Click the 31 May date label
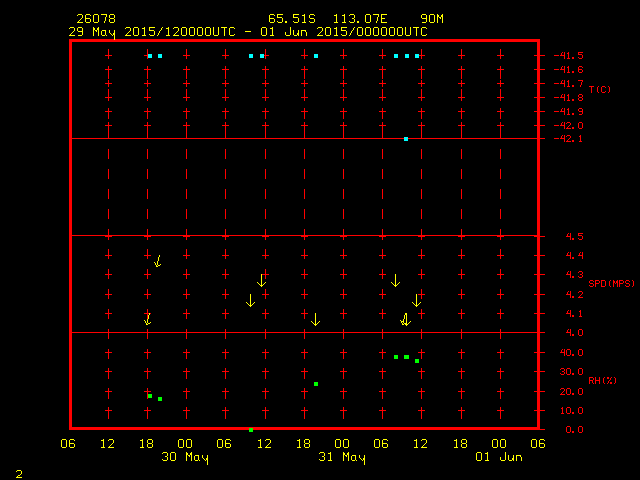Image resolution: width=640 pixels, height=480 pixels. pyautogui.click(x=342, y=457)
